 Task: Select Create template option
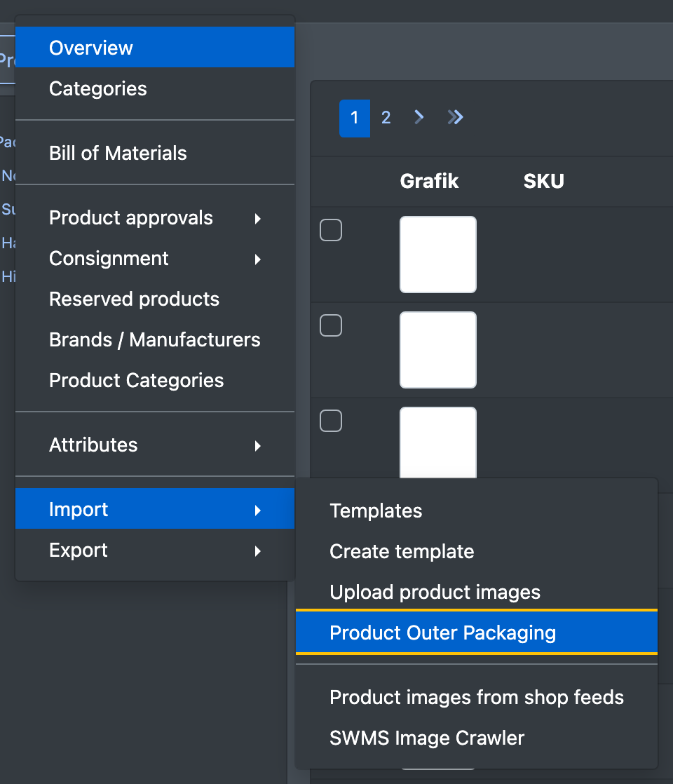pos(477,551)
